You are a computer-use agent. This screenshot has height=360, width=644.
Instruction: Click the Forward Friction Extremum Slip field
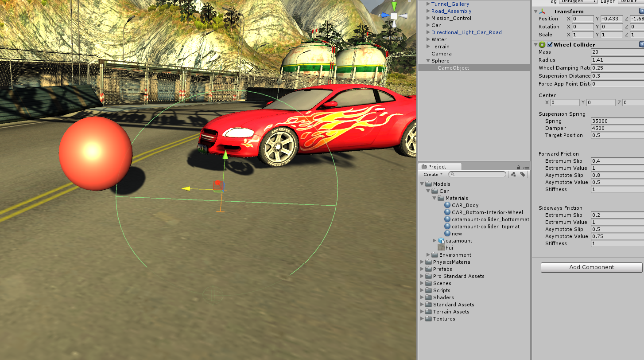pos(617,161)
